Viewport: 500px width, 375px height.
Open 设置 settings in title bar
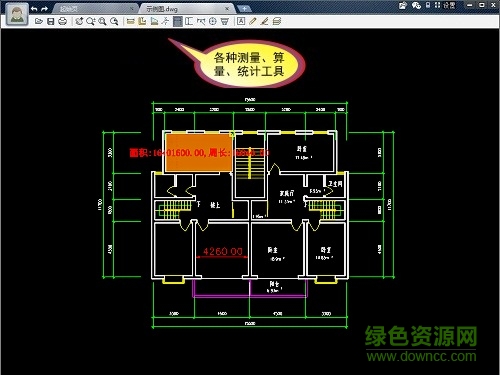[449, 6]
